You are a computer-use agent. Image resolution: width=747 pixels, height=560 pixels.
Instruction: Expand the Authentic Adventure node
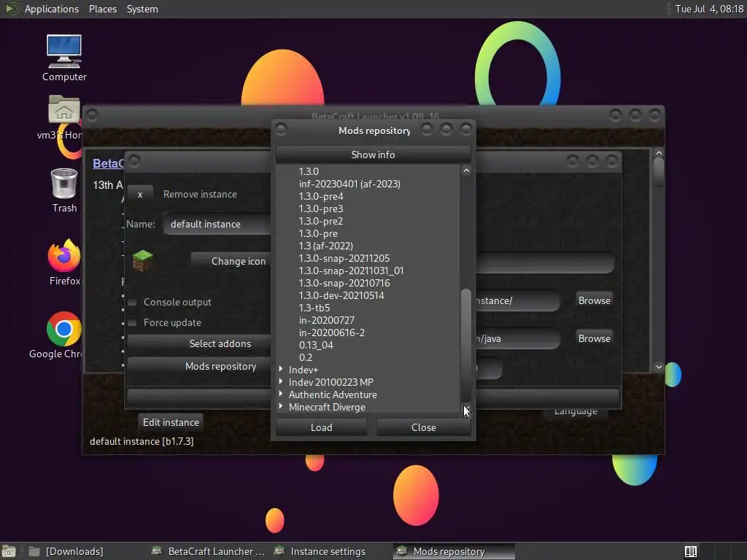coord(281,394)
